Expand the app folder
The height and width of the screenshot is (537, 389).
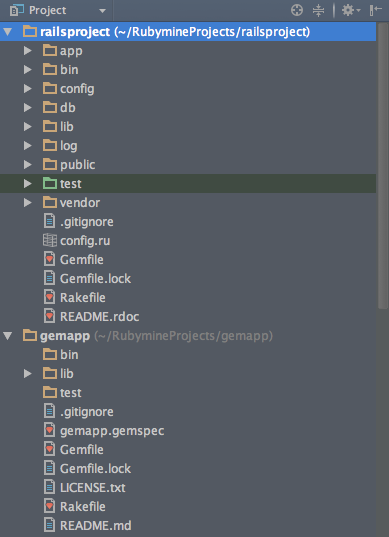pyautogui.click(x=27, y=51)
